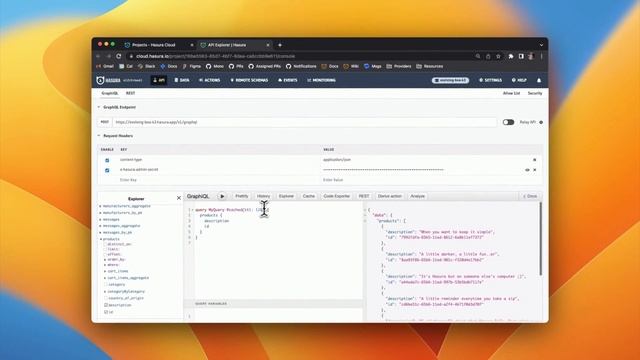Check the offset argument in Explorer
Image resolution: width=640 pixels, height=360 pixels.
coord(105,254)
